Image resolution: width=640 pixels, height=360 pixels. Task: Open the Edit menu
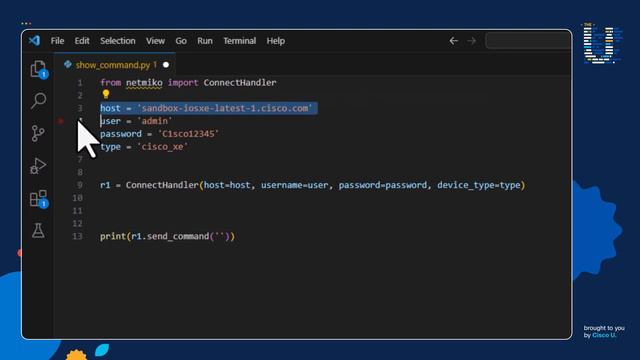(82, 41)
